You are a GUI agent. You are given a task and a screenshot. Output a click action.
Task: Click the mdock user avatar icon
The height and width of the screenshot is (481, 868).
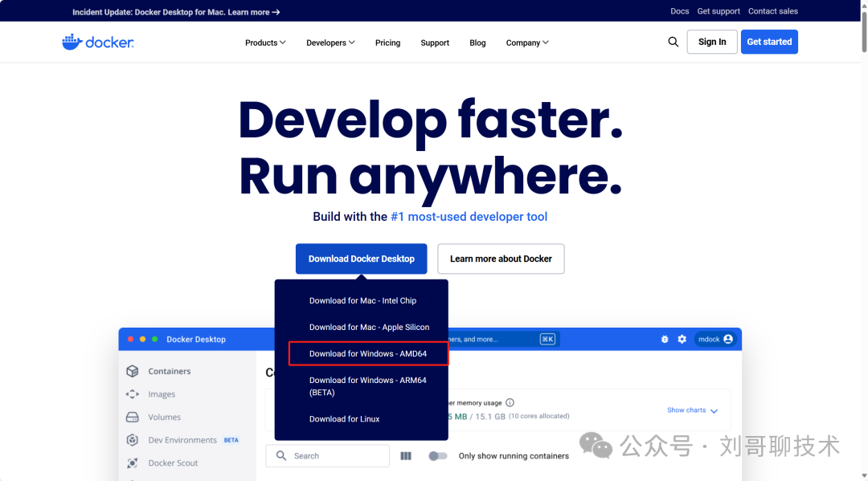pos(728,339)
